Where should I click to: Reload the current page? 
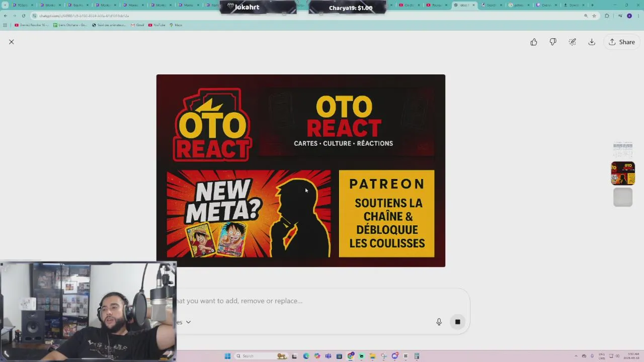point(23,16)
